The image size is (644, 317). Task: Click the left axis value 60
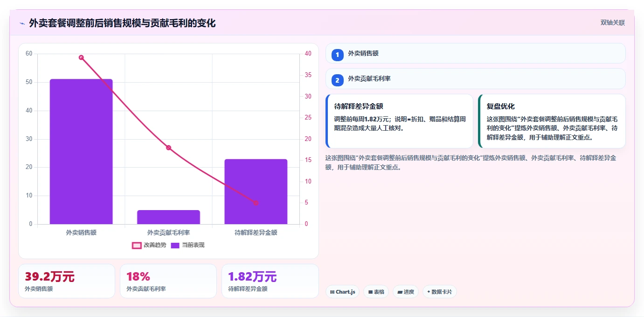29,54
